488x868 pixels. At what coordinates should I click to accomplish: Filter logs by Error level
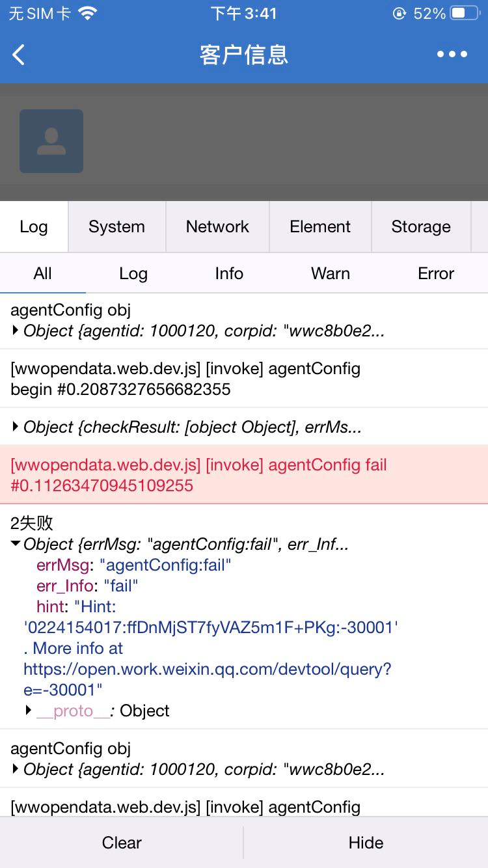[x=436, y=273]
